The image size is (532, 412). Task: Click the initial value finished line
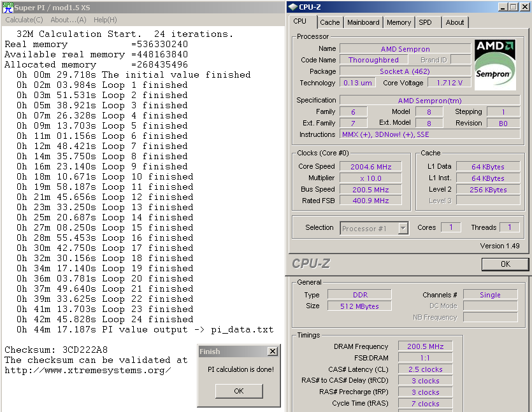click(133, 75)
